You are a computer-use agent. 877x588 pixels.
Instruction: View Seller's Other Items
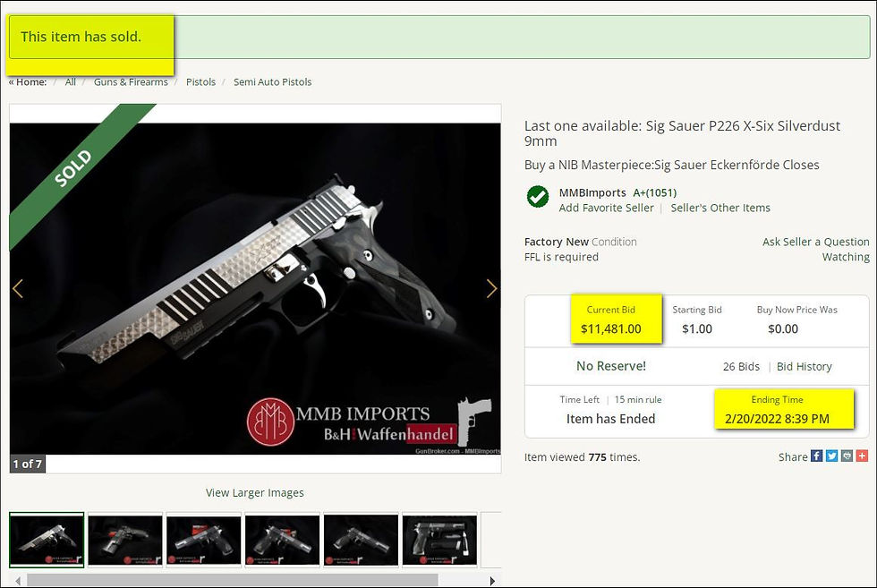click(x=720, y=208)
